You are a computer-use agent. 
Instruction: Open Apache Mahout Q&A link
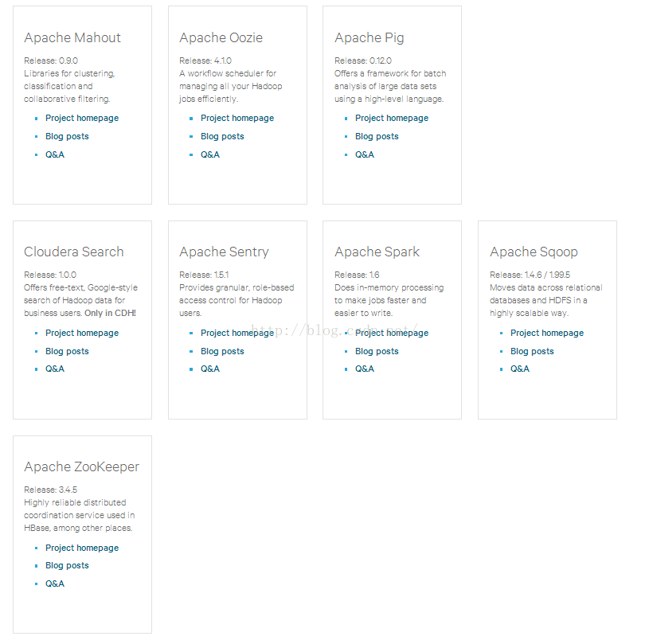pyautogui.click(x=55, y=154)
